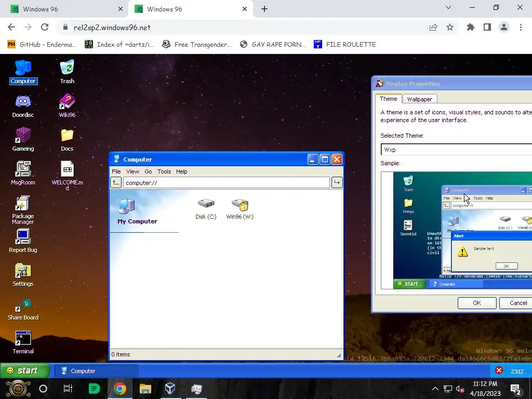Open the Windows notification center
The width and height of the screenshot is (532, 399).
pos(516,389)
